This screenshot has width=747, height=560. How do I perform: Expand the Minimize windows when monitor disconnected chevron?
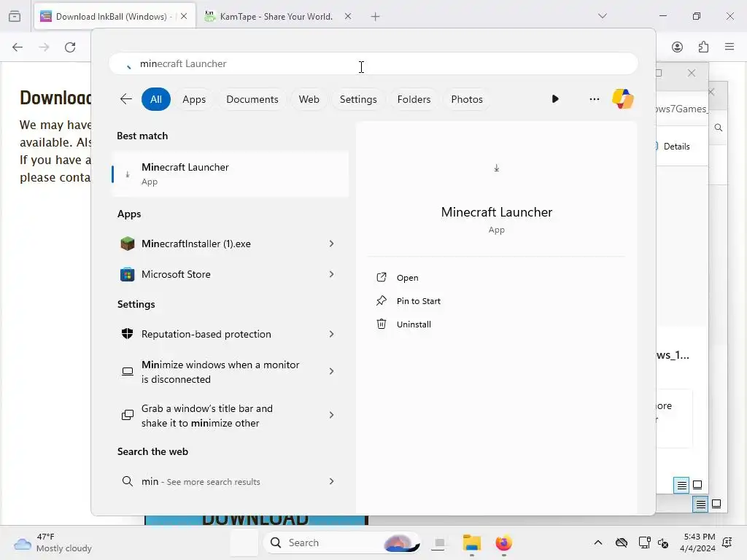(x=332, y=371)
